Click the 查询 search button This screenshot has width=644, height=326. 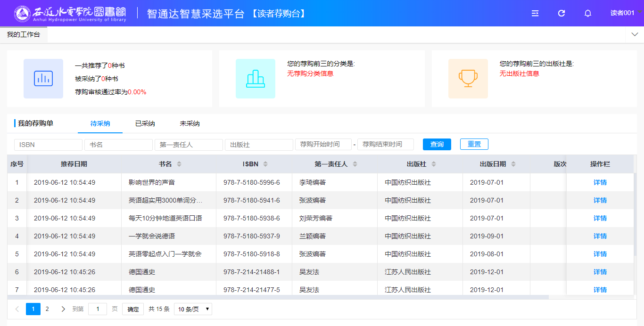click(x=437, y=144)
